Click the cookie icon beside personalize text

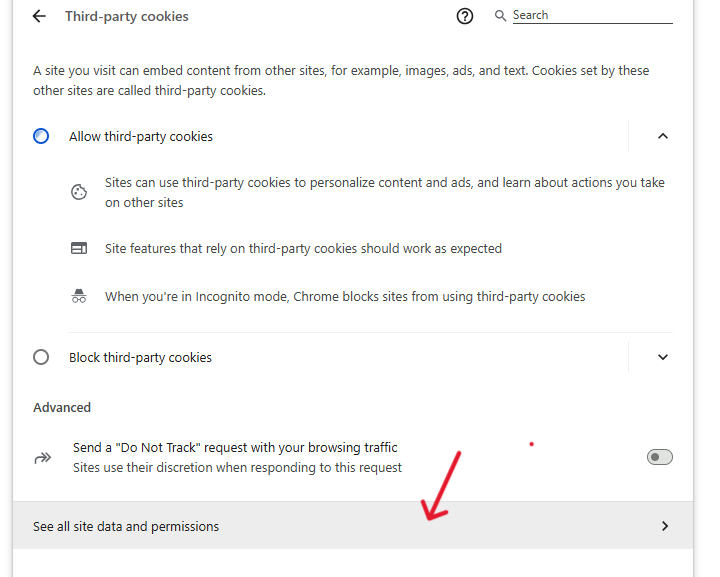coord(80,192)
